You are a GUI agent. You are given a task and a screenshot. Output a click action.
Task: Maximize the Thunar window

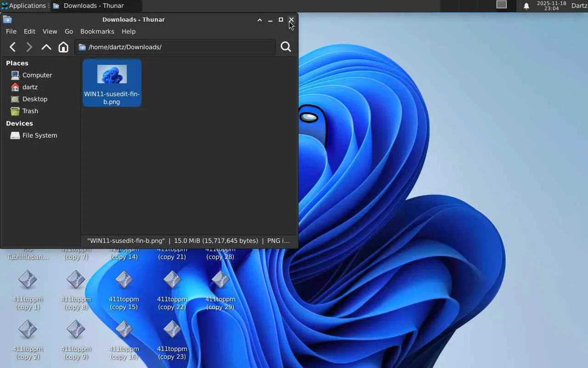click(281, 20)
